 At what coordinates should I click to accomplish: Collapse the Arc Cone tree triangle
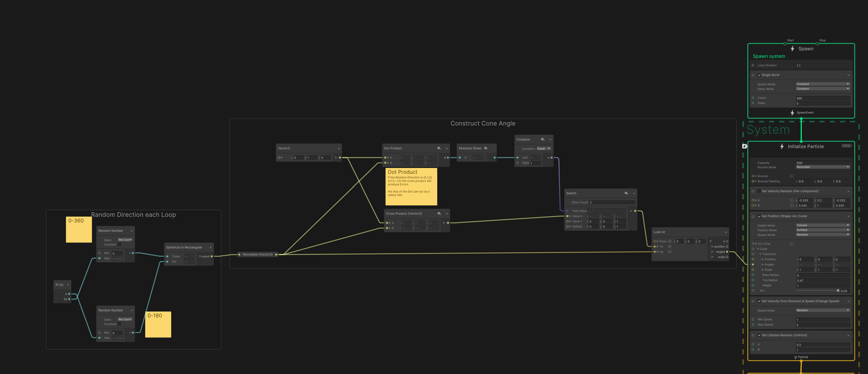pyautogui.click(x=755, y=244)
